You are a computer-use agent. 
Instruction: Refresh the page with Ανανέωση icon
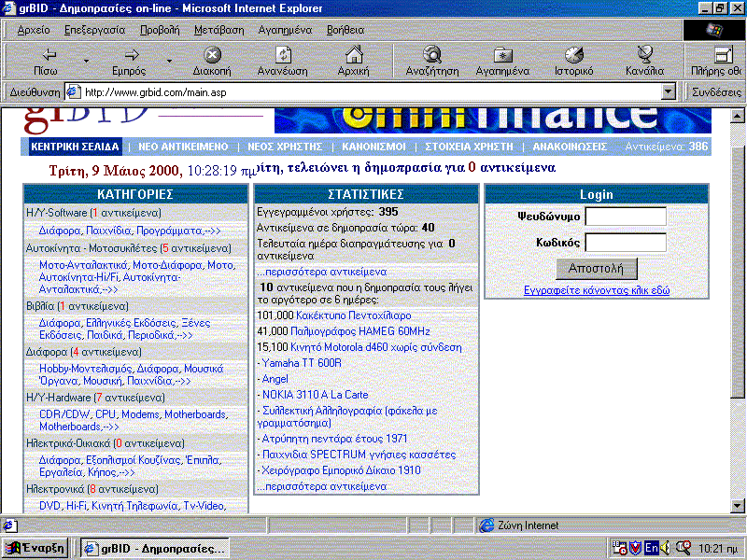tap(283, 55)
